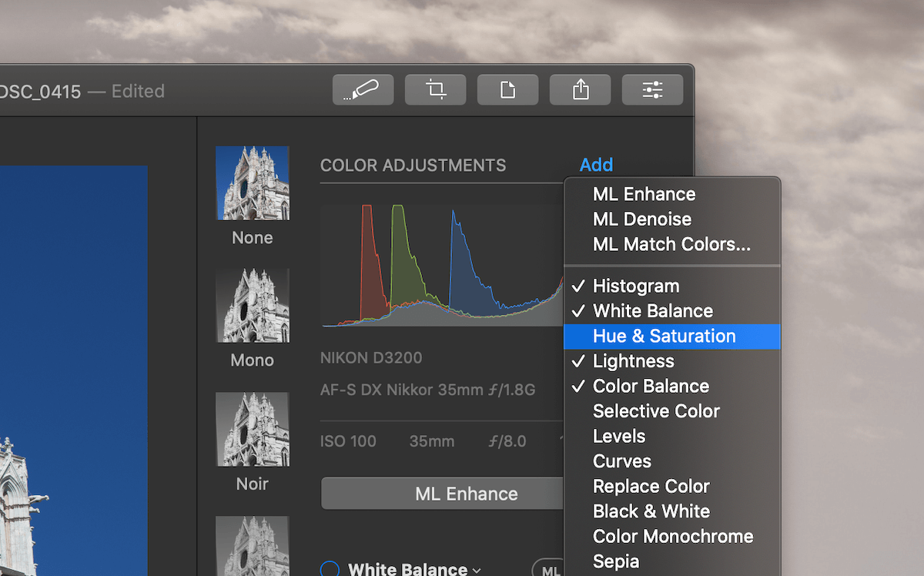Select the None preset thumbnail
This screenshot has width=924, height=576.
[252, 183]
